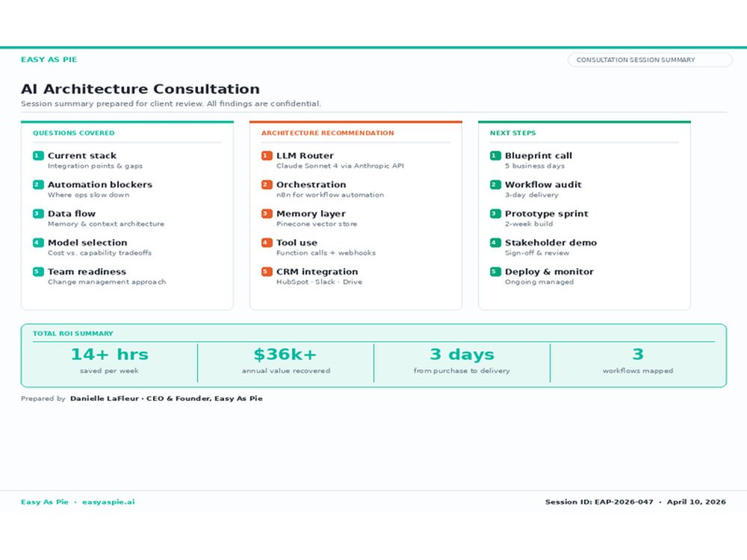Select the Tool use item title
Viewport: 747px width, 560px height.
point(297,243)
